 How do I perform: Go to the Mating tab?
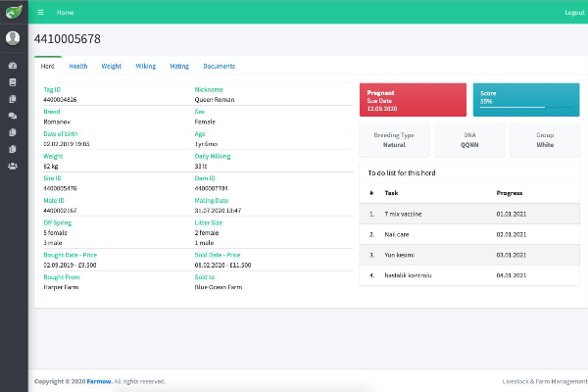click(178, 67)
